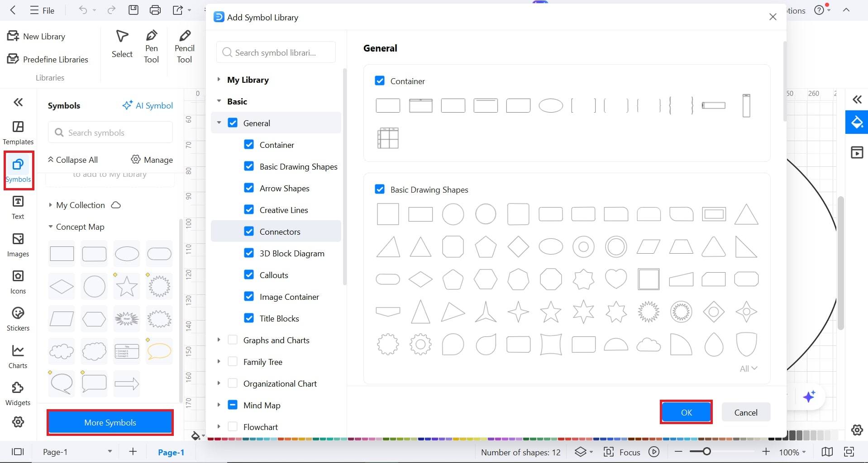Collapse the Basic tree node
Viewport: 868px width, 463px height.
pyautogui.click(x=219, y=101)
